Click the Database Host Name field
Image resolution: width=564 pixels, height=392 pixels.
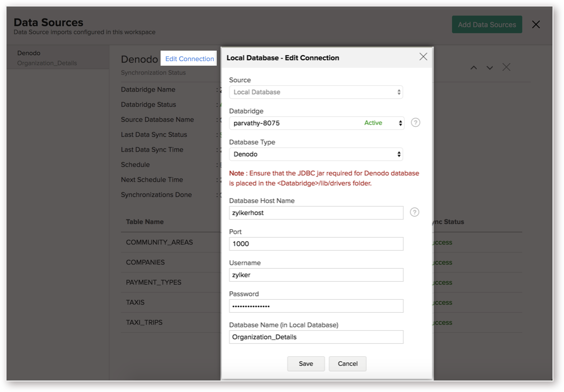click(316, 213)
